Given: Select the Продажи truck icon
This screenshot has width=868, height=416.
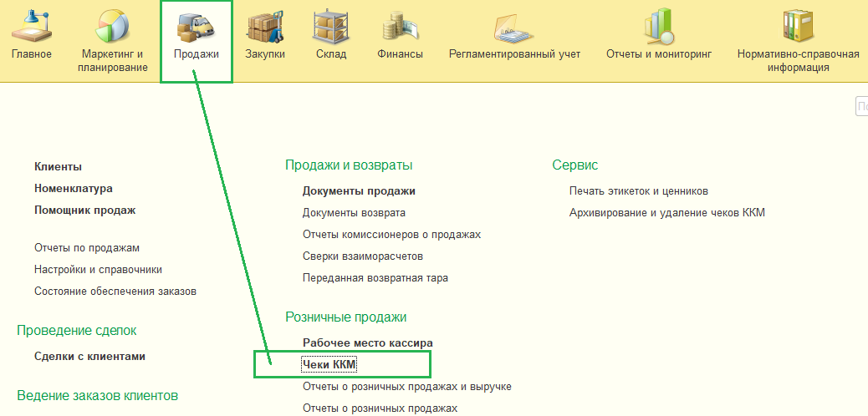Looking at the screenshot, I should pos(196,27).
